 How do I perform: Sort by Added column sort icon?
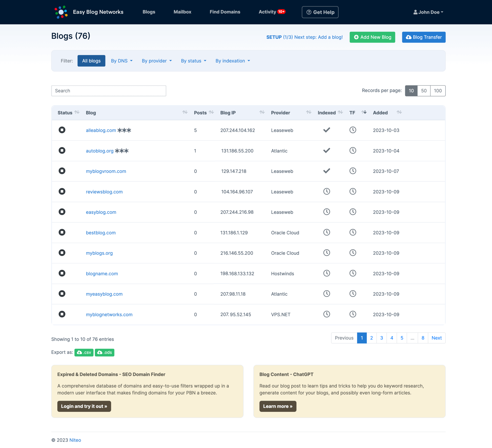click(x=399, y=112)
